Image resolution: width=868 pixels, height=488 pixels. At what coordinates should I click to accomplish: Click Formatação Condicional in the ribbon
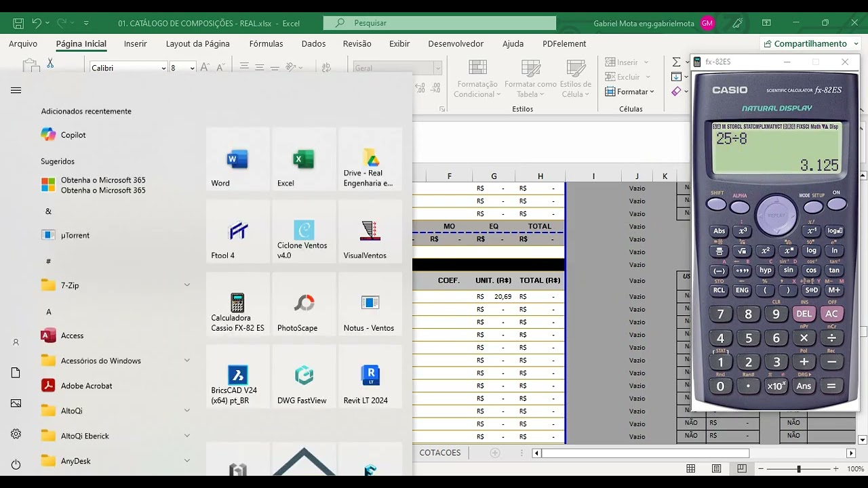point(477,79)
